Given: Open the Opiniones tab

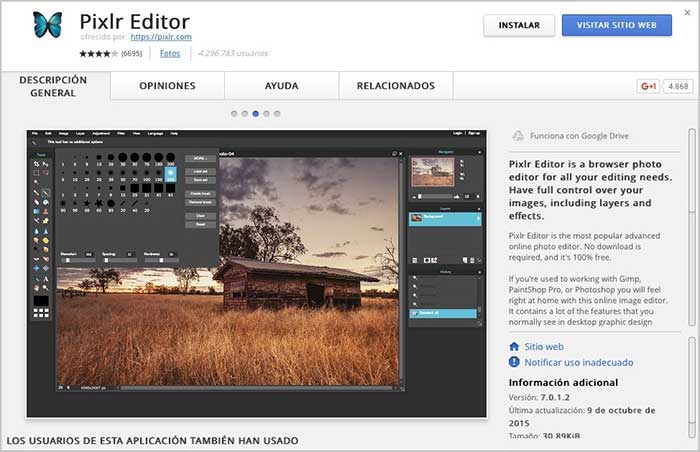Looking at the screenshot, I should click(166, 86).
